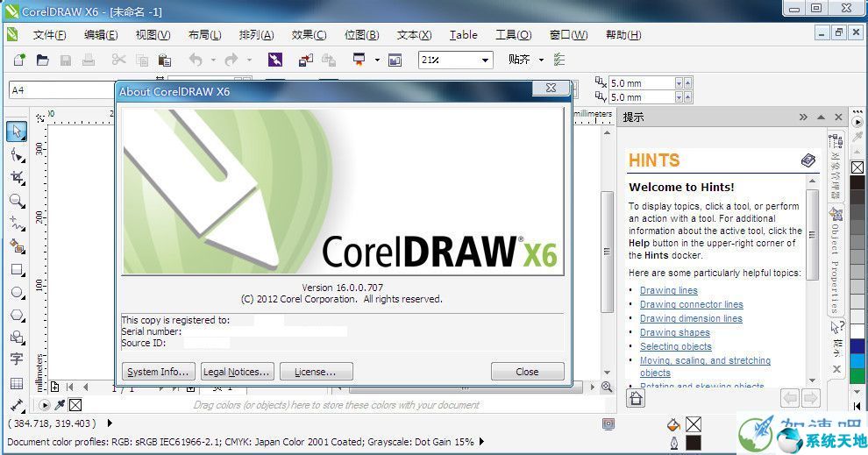Click the Redo arrow
Viewport: 868px width, 455px height.
231,60
